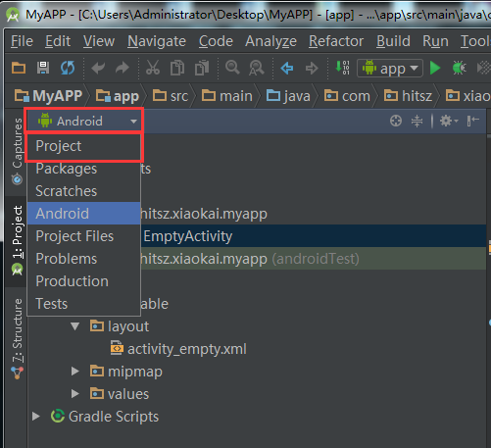Screen dimensions: 491x448
Task: Select Production view option
Action: (84, 281)
